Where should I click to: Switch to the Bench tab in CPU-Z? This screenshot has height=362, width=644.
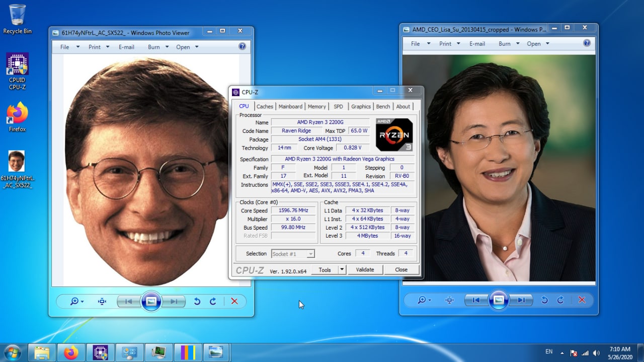point(383,106)
